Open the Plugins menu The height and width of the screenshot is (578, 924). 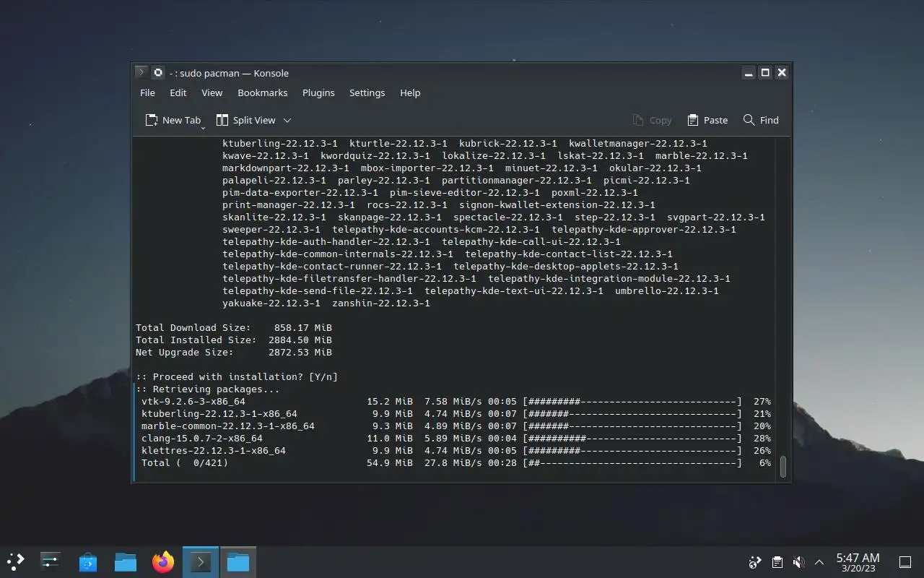(x=318, y=92)
